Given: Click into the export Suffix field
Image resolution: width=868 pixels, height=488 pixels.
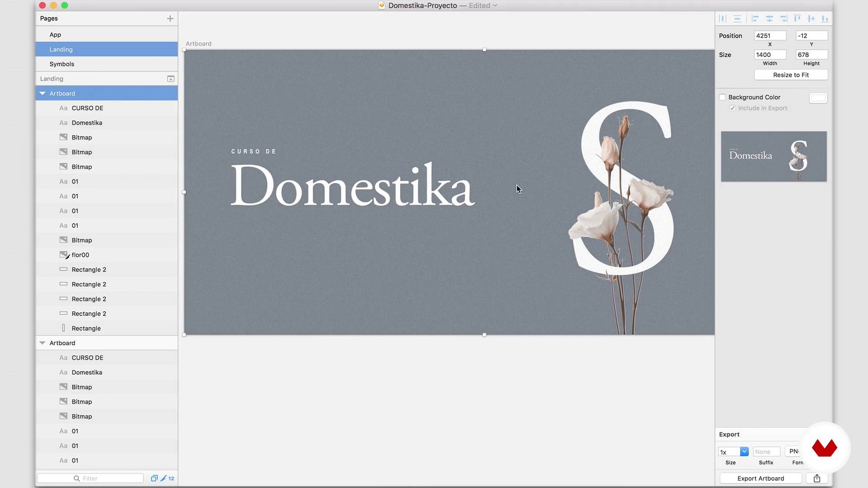Looking at the screenshot, I should 766,451.
